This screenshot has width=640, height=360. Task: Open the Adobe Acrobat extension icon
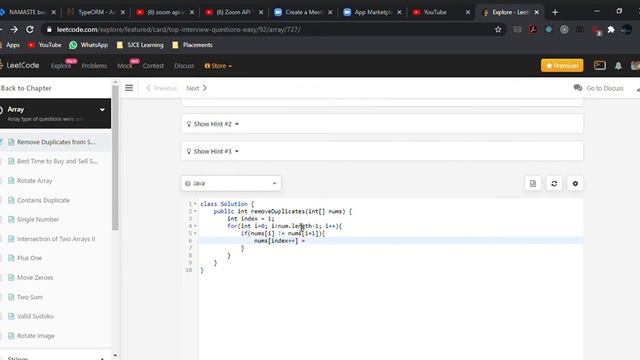[x=533, y=29]
